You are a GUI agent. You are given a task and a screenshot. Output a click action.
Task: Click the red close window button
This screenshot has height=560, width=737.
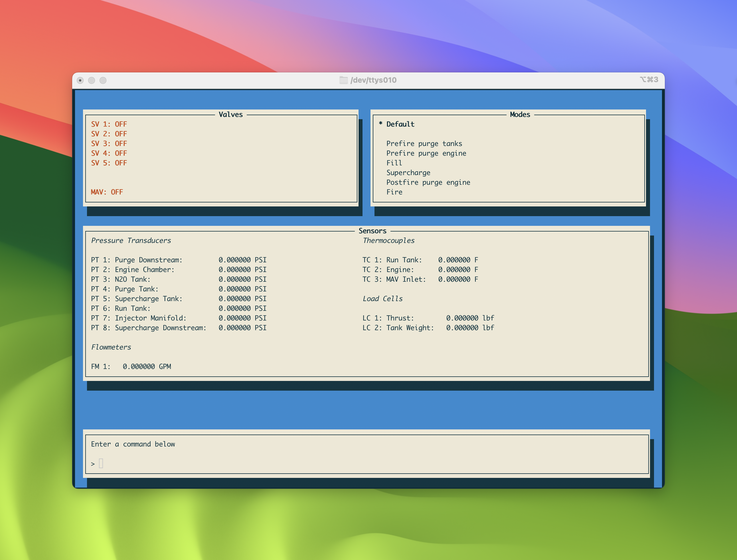[80, 80]
